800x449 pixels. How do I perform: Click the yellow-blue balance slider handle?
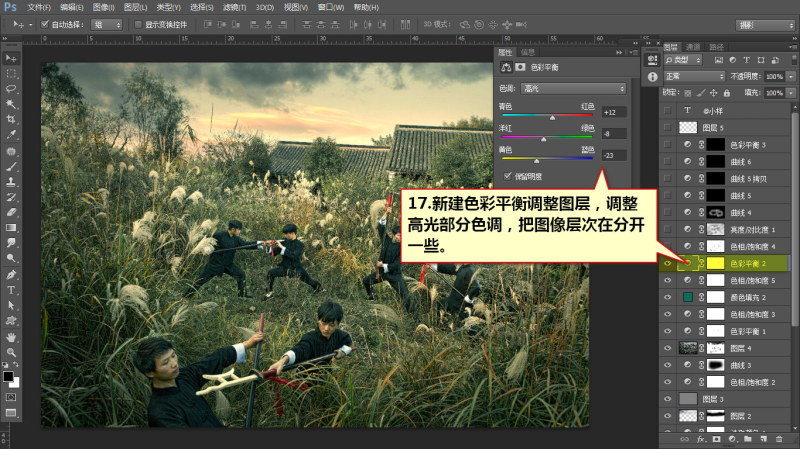click(536, 161)
